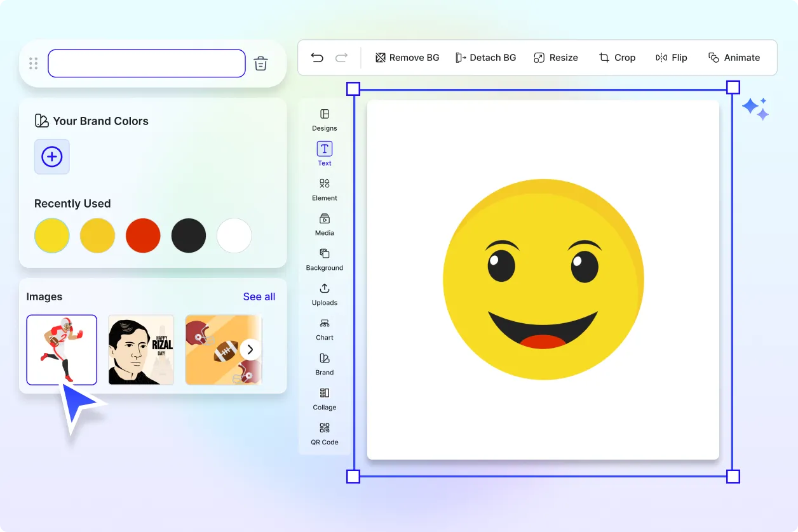Select the Crop tool
The height and width of the screenshot is (532, 798).
point(617,58)
